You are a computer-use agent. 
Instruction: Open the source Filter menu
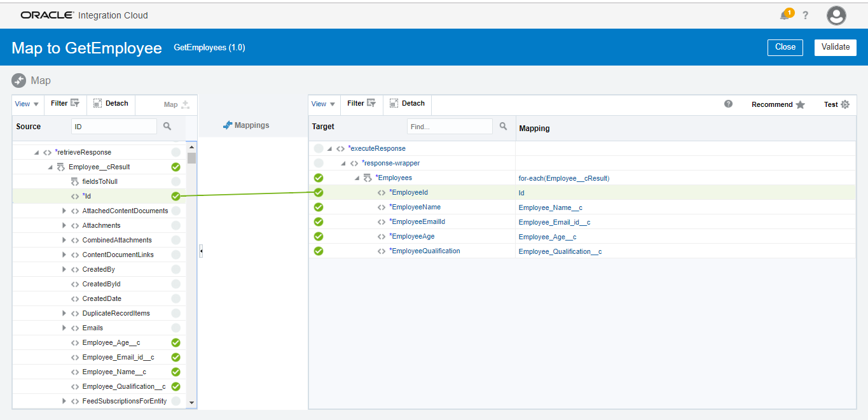click(x=65, y=103)
